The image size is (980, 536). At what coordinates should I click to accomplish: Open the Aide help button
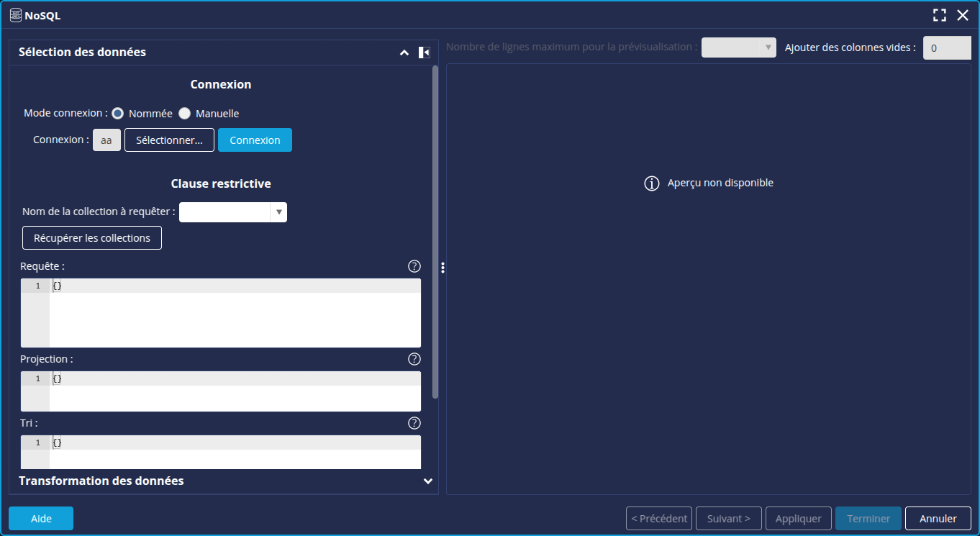pos(41,518)
